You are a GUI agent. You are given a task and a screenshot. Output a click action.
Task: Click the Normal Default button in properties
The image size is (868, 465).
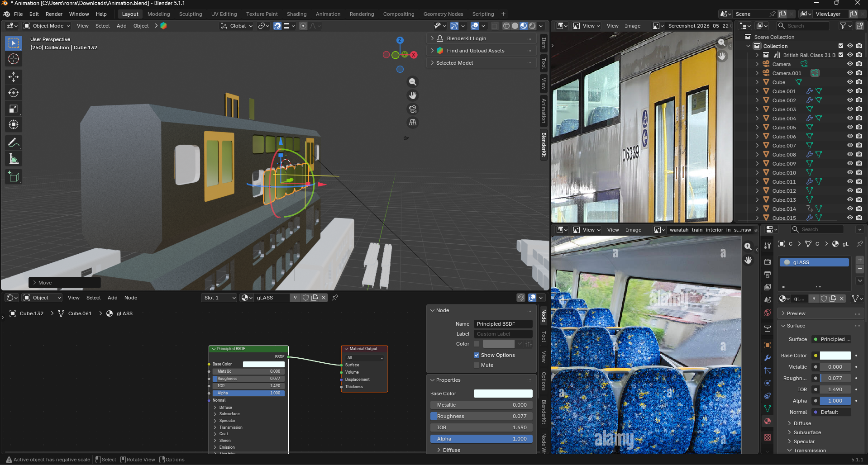[x=832, y=412]
